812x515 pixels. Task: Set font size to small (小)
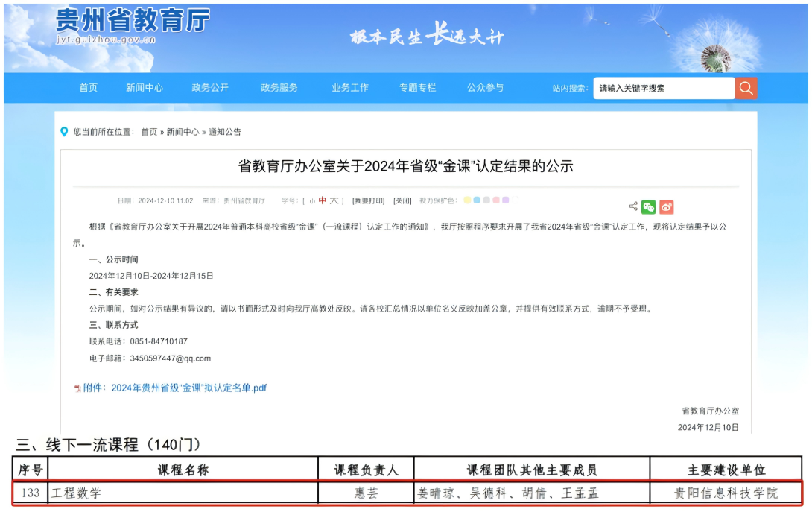pos(312,201)
